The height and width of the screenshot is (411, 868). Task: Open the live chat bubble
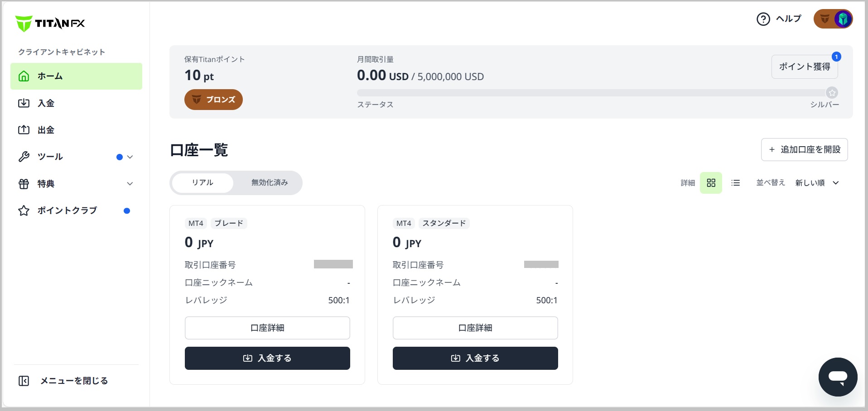pyautogui.click(x=838, y=377)
